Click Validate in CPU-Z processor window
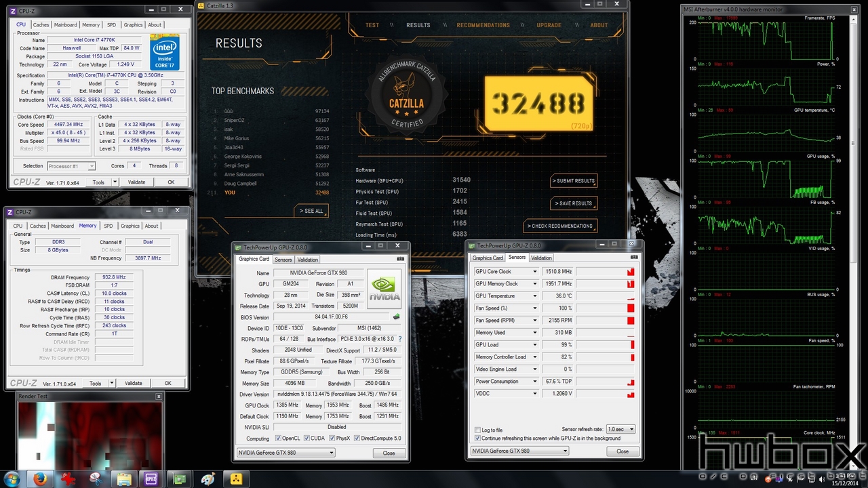This screenshot has height=488, width=868. coord(137,182)
